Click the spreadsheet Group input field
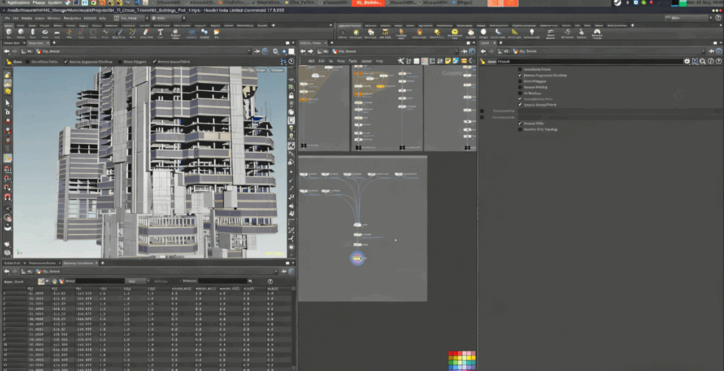This screenshot has height=371, width=724. pyautogui.click(x=99, y=281)
